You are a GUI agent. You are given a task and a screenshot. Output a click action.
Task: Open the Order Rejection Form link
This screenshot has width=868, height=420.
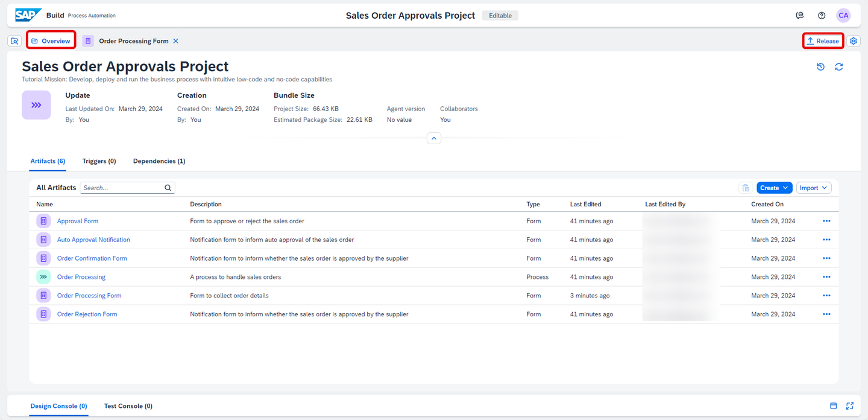87,314
